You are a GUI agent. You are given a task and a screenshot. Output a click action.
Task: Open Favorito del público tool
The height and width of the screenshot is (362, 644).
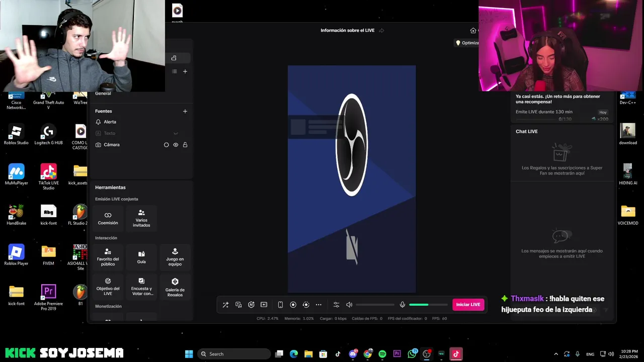108,257
